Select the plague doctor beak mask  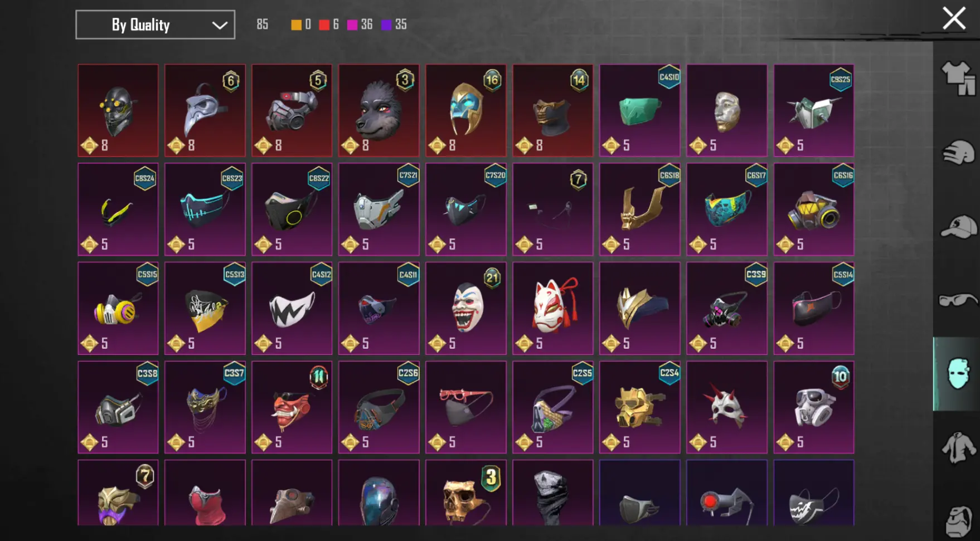pyautogui.click(x=205, y=110)
